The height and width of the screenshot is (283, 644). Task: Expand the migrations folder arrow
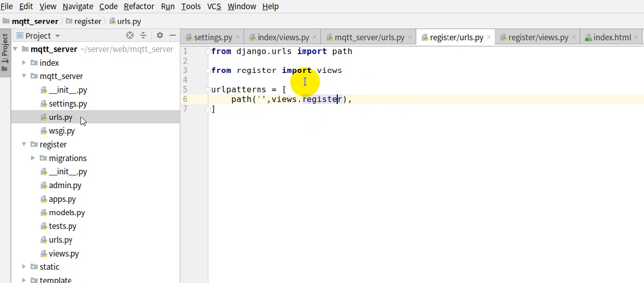tap(33, 158)
